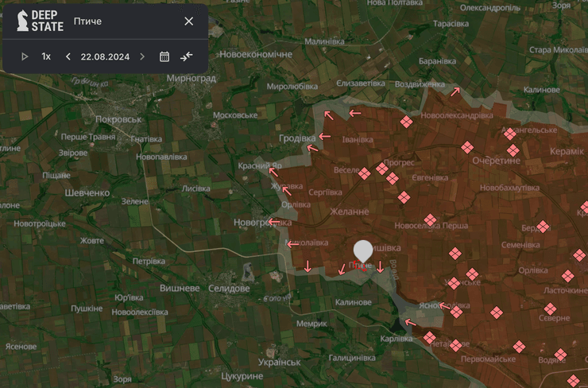Start timeline playback with play button

coord(25,56)
